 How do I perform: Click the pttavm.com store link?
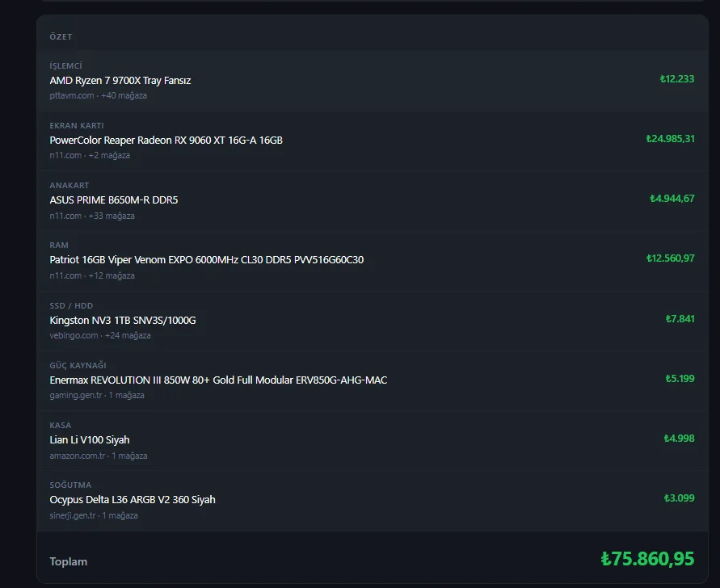[72, 95]
